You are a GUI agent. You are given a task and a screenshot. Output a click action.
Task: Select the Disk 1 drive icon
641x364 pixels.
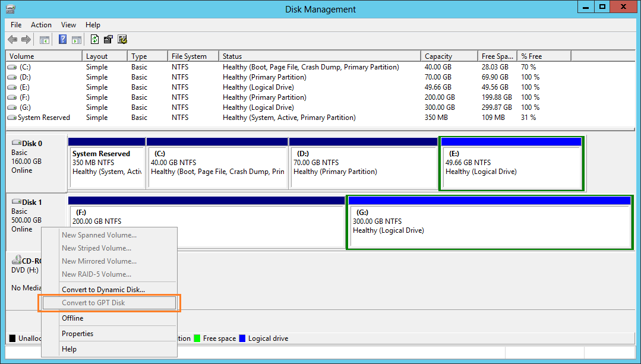point(17,202)
